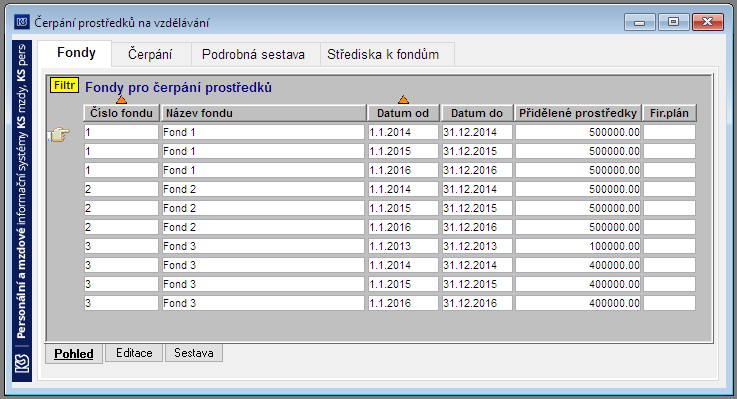Click Fir.plán cell in Fond 3 2016 row
The height and width of the screenshot is (399, 737).
tap(669, 303)
